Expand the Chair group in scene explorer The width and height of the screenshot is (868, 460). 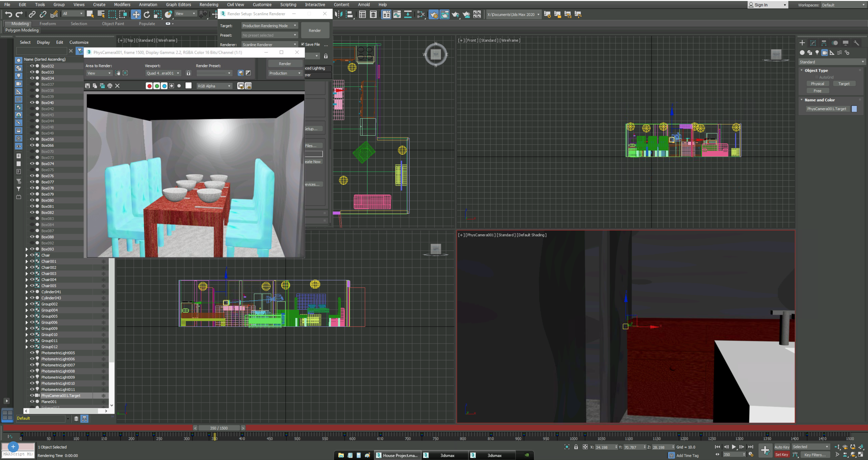[27, 255]
